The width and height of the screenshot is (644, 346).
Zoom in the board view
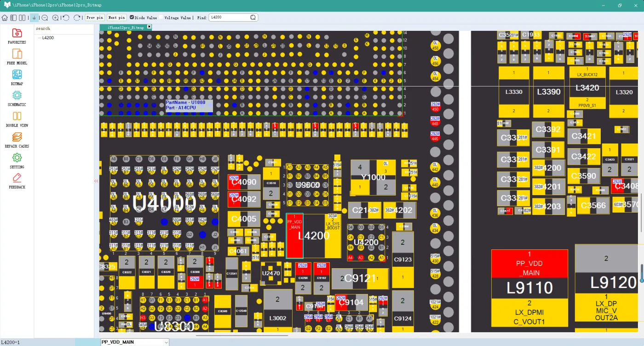click(55, 17)
